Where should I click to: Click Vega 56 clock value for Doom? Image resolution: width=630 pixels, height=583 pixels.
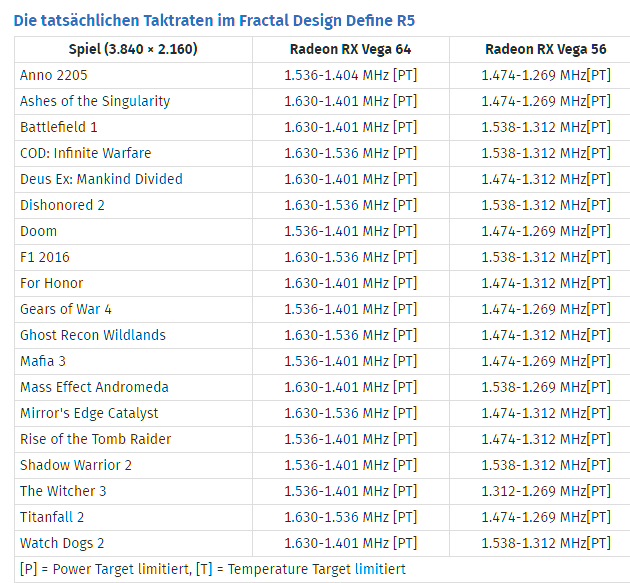coord(546,231)
